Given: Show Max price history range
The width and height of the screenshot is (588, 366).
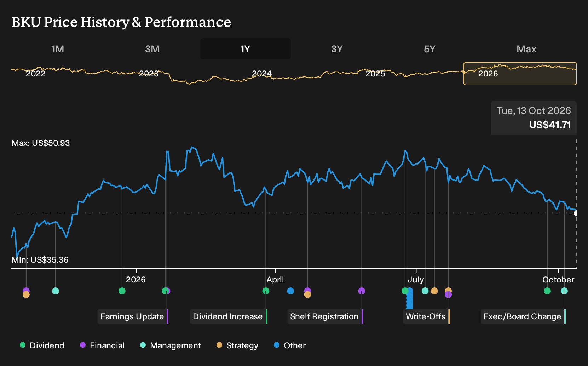Looking at the screenshot, I should click(x=526, y=49).
